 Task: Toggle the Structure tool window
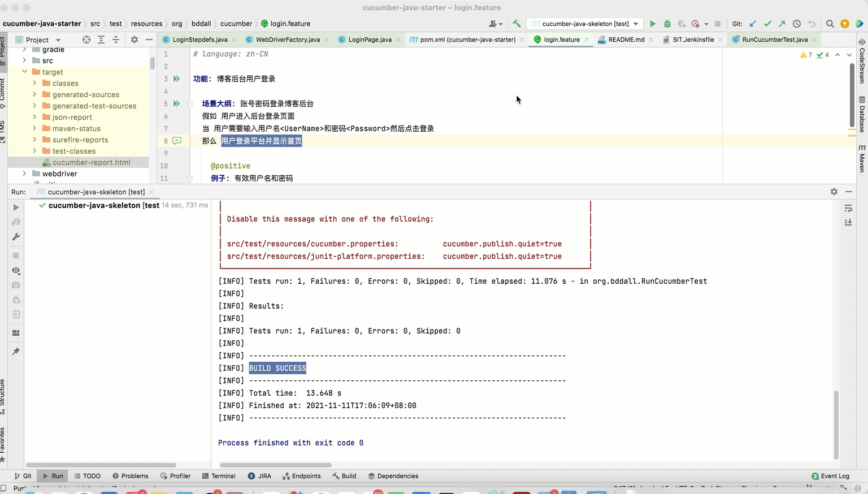[x=3, y=396]
